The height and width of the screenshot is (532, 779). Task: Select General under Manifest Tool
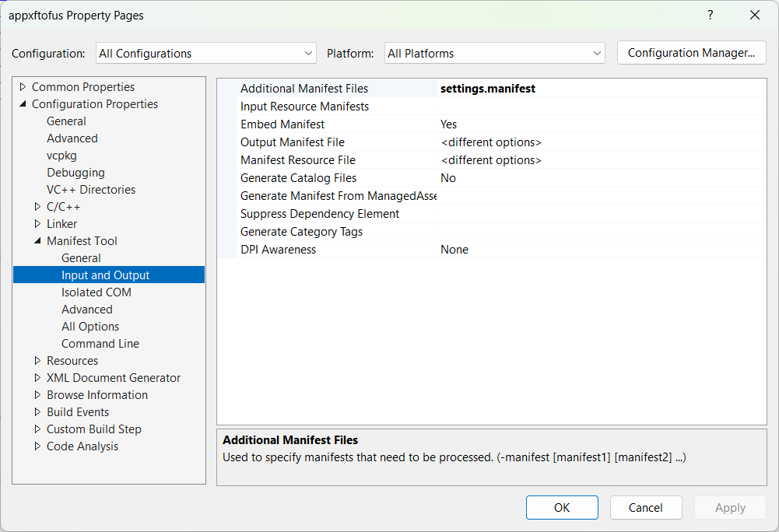click(x=81, y=258)
